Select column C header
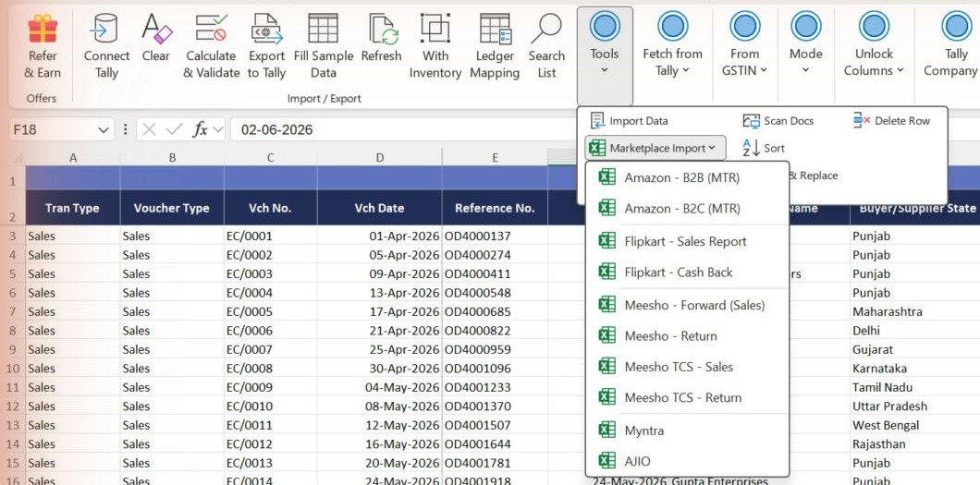The height and width of the screenshot is (485, 980). click(271, 158)
